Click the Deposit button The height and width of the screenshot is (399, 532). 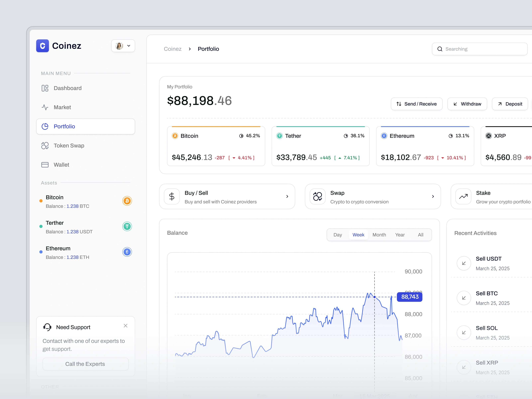coord(510,104)
